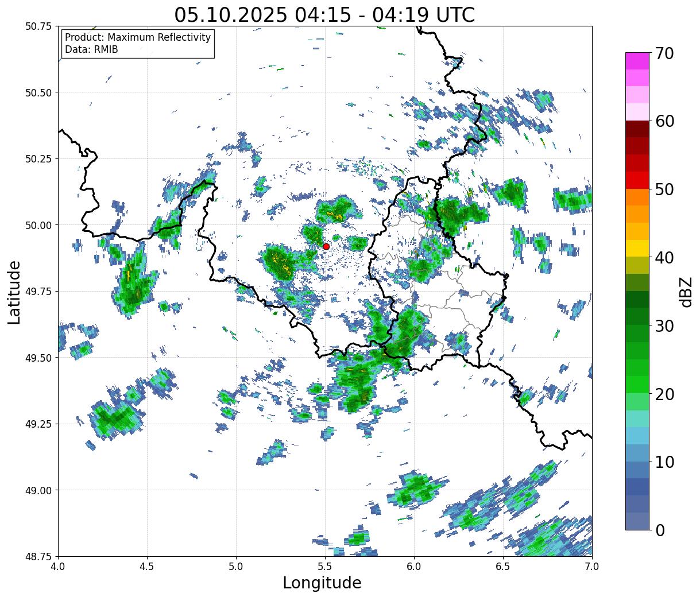The height and width of the screenshot is (597, 700).
Task: Click the longitude tick label 5.0
Action: click(237, 566)
